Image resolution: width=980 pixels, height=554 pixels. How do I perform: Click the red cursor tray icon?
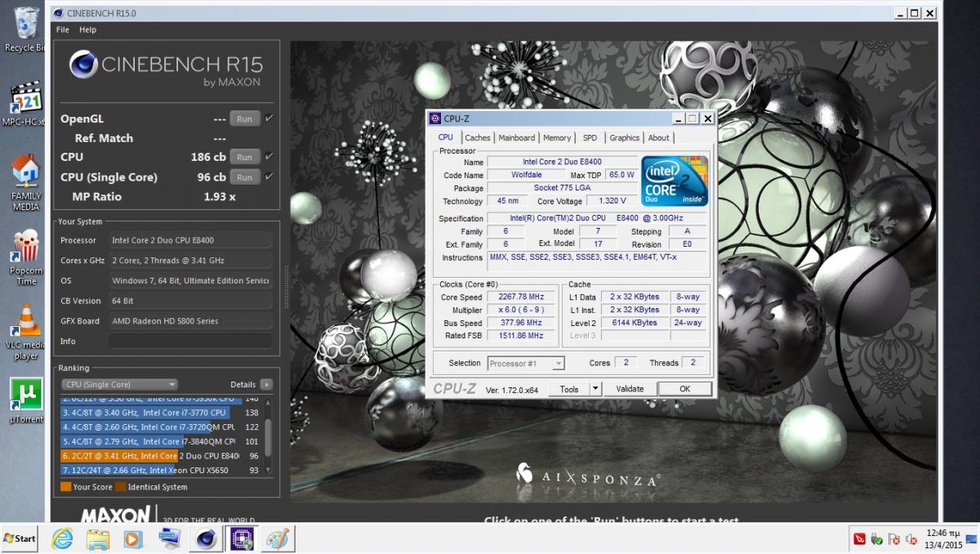pos(859,539)
